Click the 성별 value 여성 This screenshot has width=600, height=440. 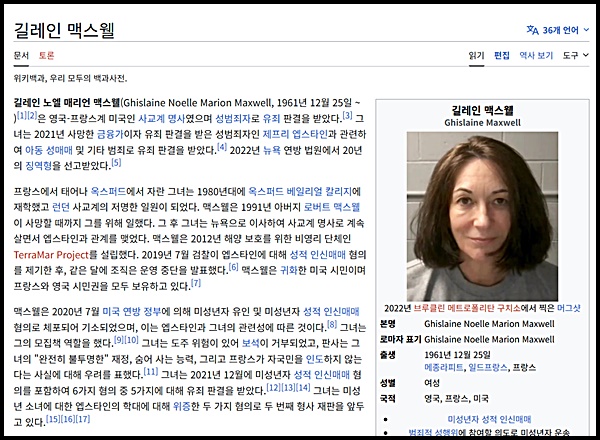tap(432, 383)
